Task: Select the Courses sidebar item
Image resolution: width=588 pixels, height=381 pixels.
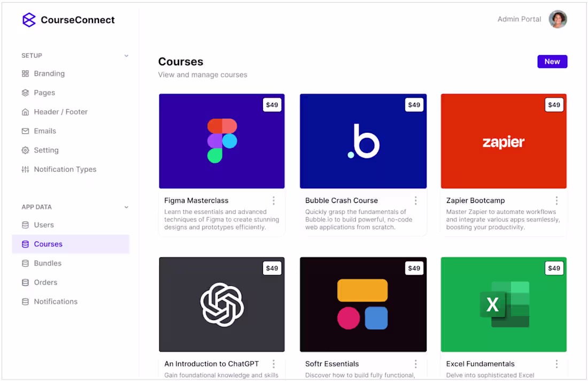Action: (x=71, y=244)
